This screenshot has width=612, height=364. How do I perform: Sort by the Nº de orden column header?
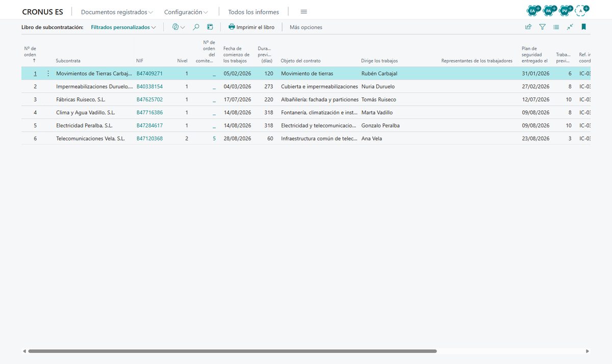tap(30, 54)
